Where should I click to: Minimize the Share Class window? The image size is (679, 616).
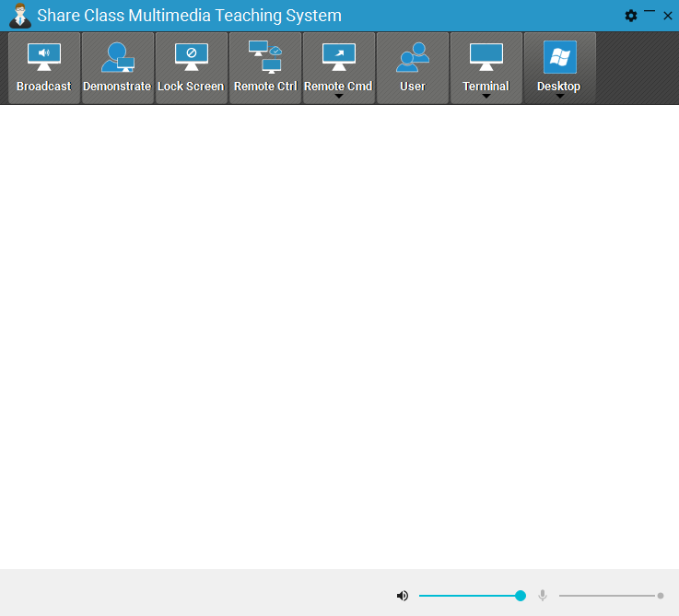click(x=650, y=14)
